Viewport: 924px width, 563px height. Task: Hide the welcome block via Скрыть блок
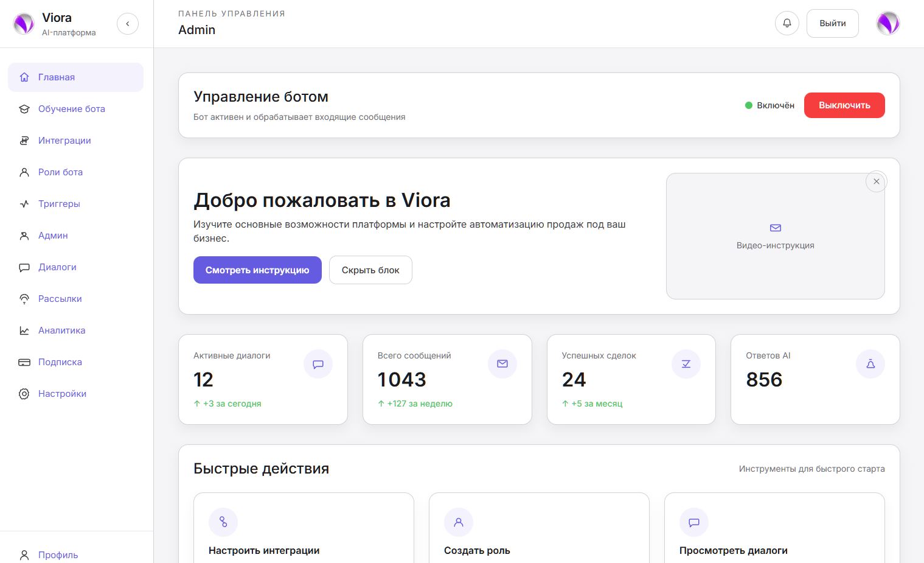[370, 270]
